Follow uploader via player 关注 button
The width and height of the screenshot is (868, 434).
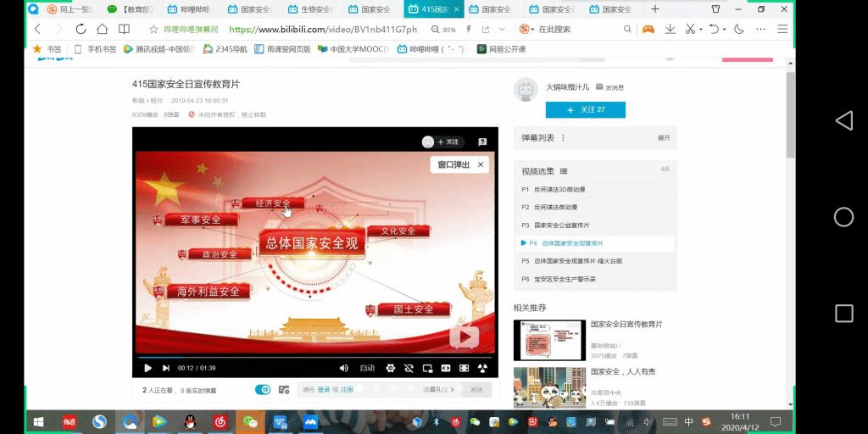(448, 142)
